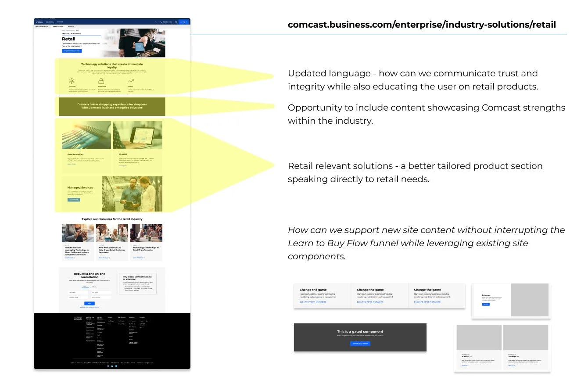Open the Data Networking cable image
Viewport: 588px width, 387px height.
[86, 135]
